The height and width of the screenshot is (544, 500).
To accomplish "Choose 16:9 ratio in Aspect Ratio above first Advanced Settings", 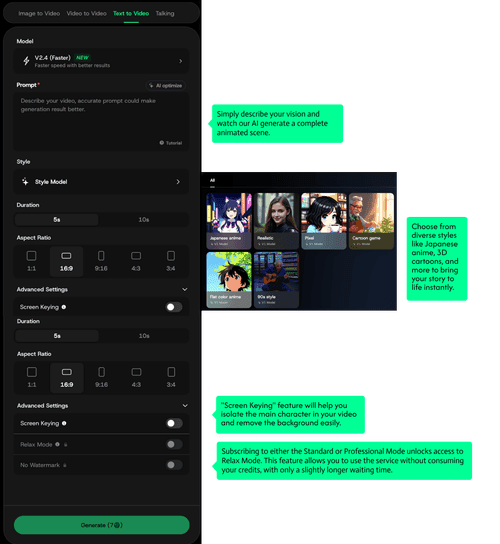I will point(66,261).
